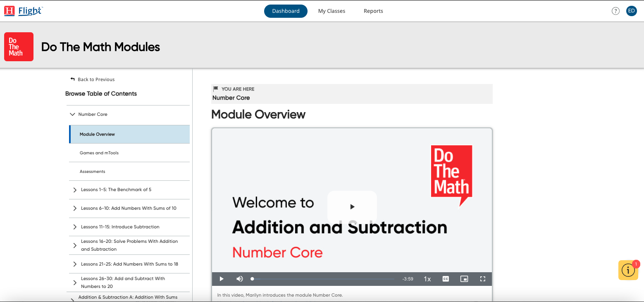Enable picture-in-picture mode
The height and width of the screenshot is (302, 644).
point(464,279)
